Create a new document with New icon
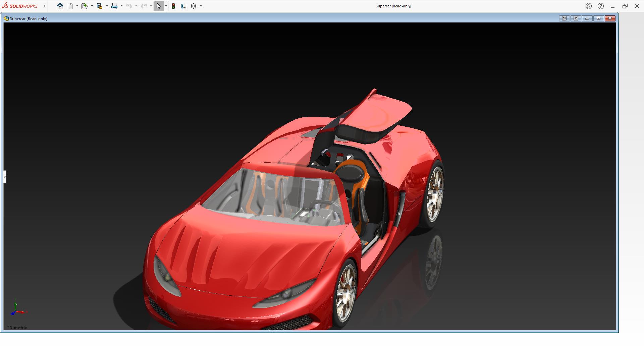The height and width of the screenshot is (346, 644). click(70, 6)
